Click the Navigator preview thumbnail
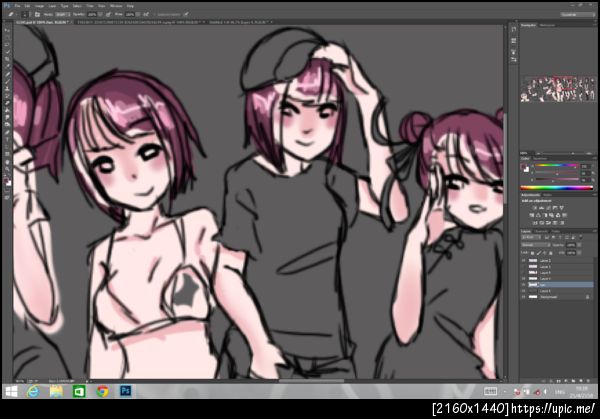 [558, 89]
